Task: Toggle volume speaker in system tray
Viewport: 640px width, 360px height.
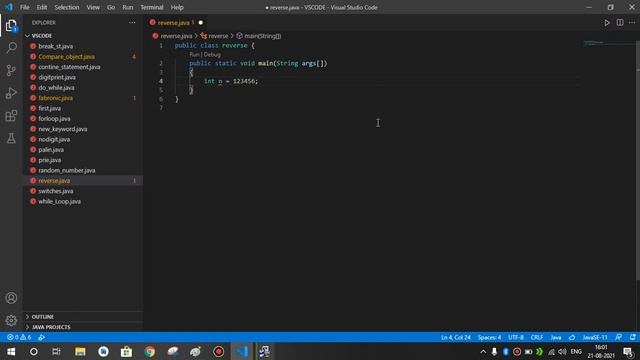Action: coord(562,351)
